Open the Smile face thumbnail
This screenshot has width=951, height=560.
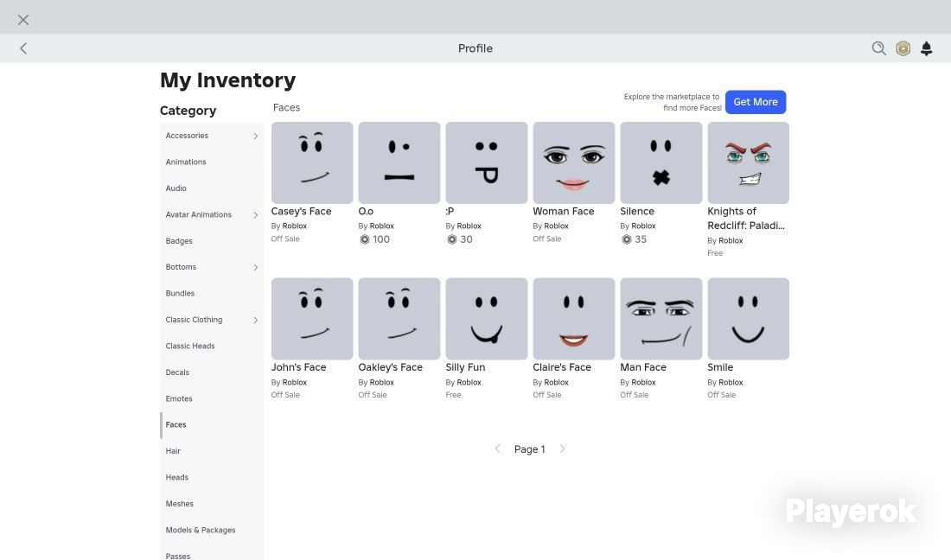[x=749, y=319]
